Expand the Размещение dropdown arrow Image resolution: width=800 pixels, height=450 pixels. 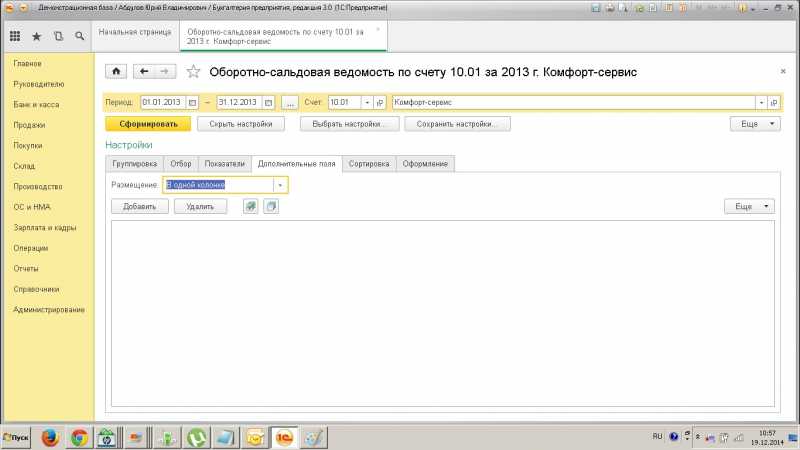click(280, 185)
